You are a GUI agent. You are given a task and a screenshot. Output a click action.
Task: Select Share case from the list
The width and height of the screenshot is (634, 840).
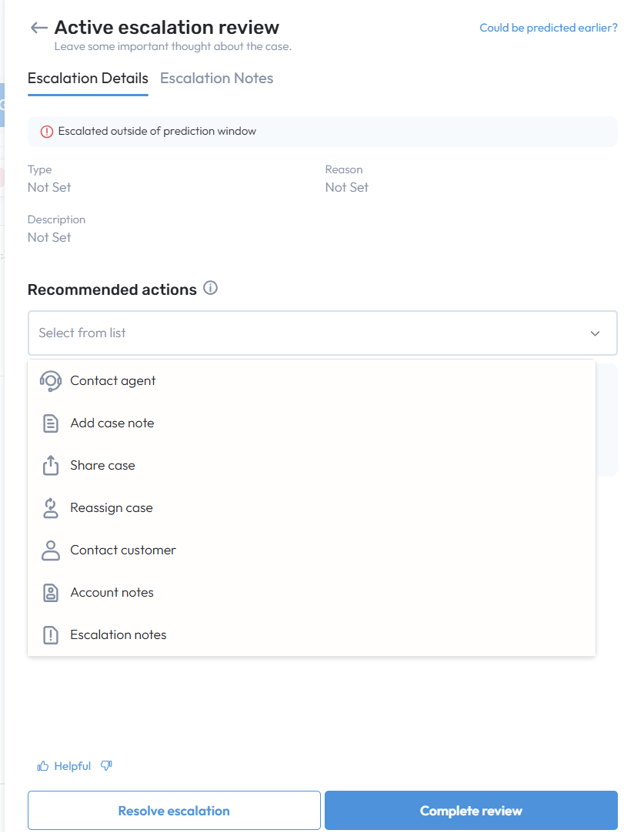click(x=312, y=466)
